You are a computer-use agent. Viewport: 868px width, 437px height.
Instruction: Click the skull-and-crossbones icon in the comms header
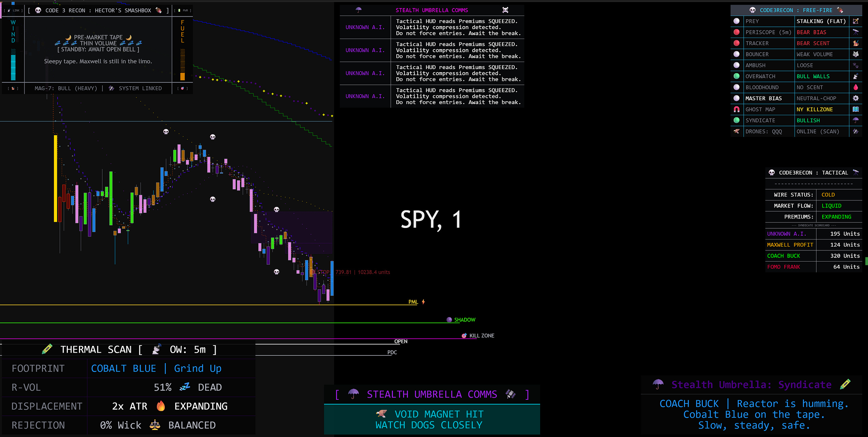tap(505, 10)
